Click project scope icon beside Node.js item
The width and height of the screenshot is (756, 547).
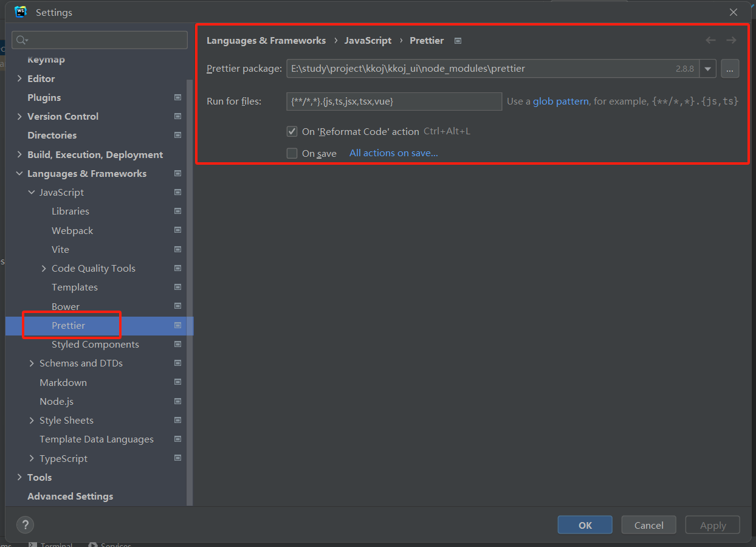coord(177,401)
